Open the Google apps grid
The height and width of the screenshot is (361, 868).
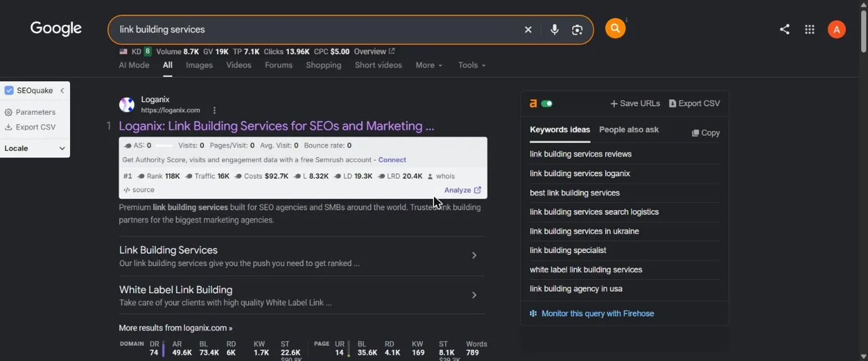810,29
